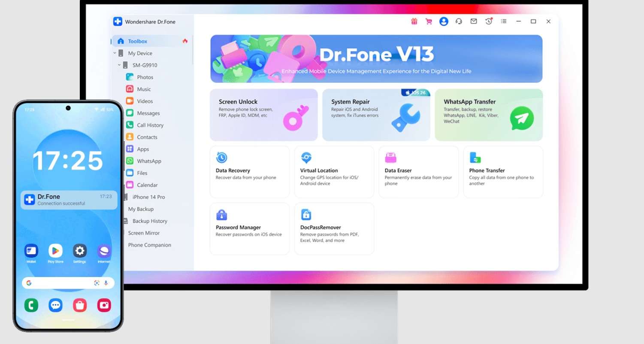Tap the Google search bar on the phone
This screenshot has height=344, width=644.
[x=68, y=283]
